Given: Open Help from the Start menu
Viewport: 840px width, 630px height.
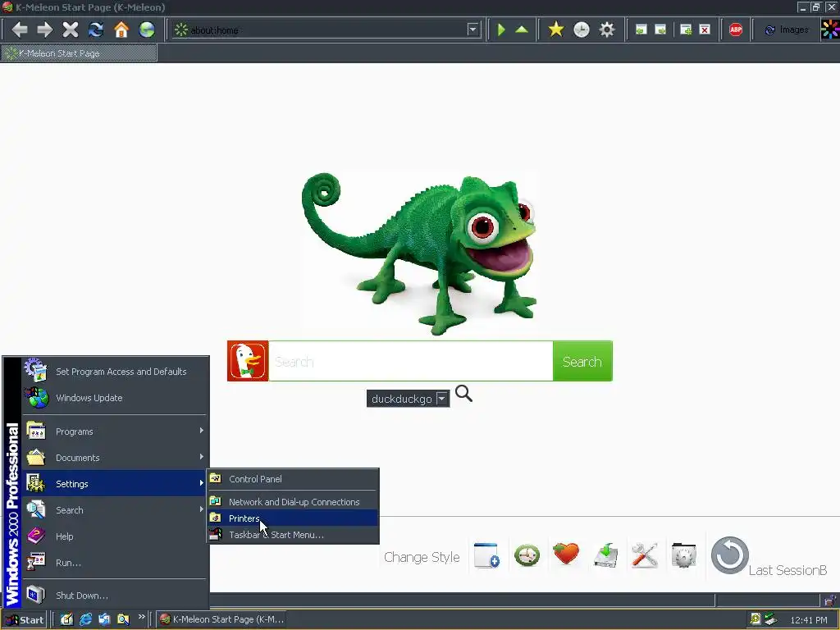Looking at the screenshot, I should click(115, 536).
